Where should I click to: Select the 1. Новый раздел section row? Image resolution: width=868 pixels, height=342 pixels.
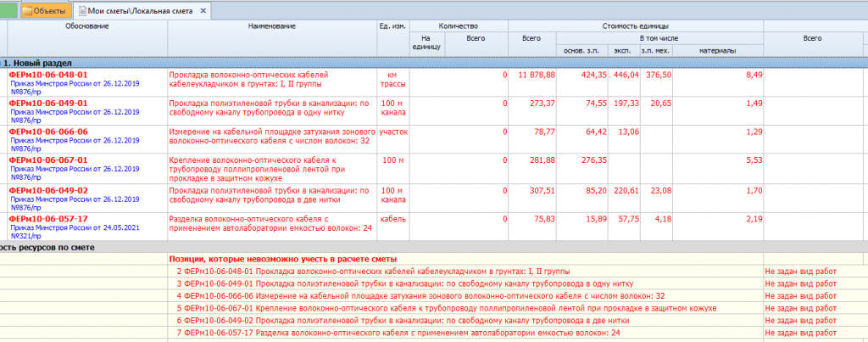click(x=434, y=63)
